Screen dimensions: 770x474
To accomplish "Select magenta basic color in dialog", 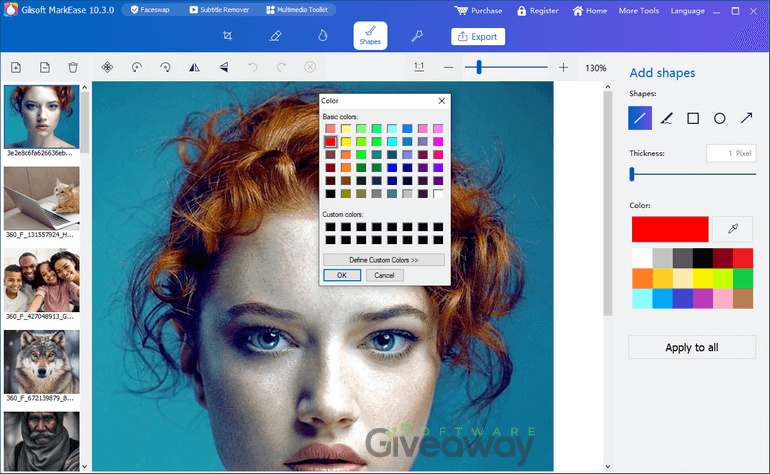I will pos(438,142).
